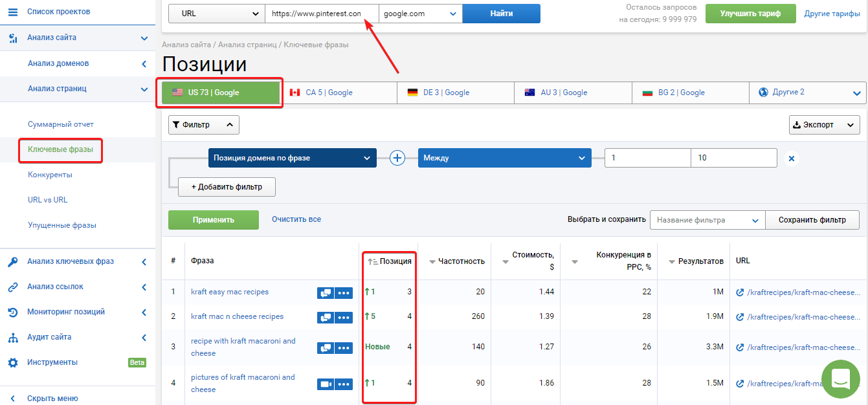Open Суммарный отчет in sidebar
868x405 pixels.
click(61, 124)
